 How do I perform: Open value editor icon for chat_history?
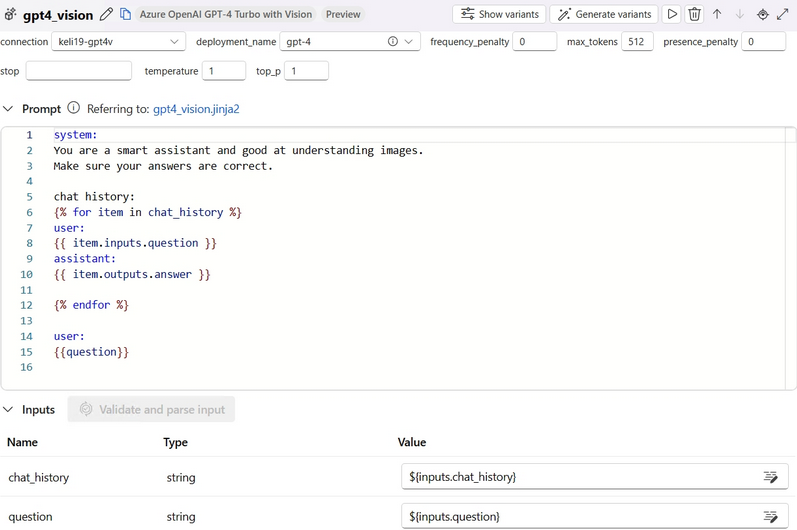point(771,477)
